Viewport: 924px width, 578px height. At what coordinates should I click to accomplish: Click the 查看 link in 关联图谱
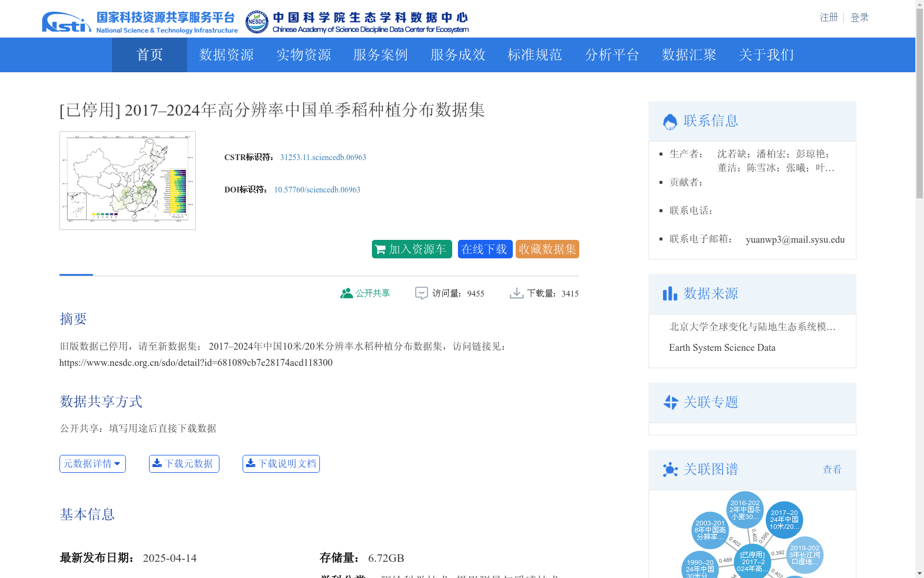click(x=832, y=469)
